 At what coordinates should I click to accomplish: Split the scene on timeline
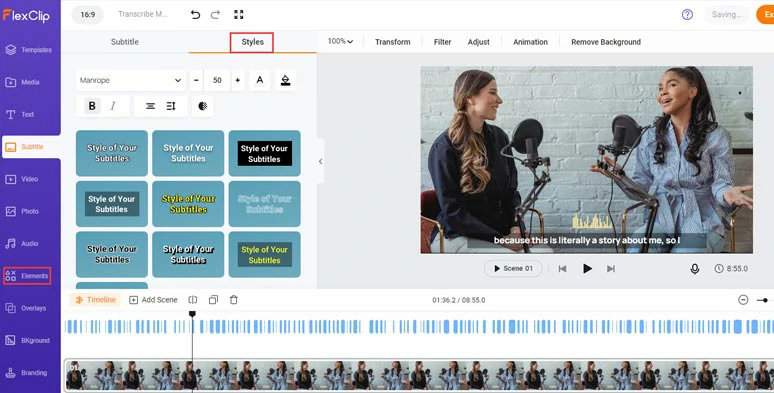[193, 300]
